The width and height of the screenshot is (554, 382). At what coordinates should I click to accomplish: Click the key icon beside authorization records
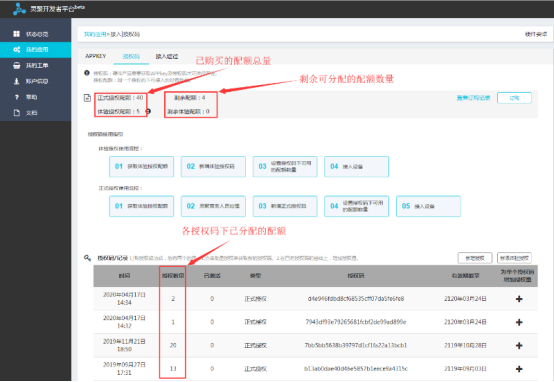(x=87, y=258)
